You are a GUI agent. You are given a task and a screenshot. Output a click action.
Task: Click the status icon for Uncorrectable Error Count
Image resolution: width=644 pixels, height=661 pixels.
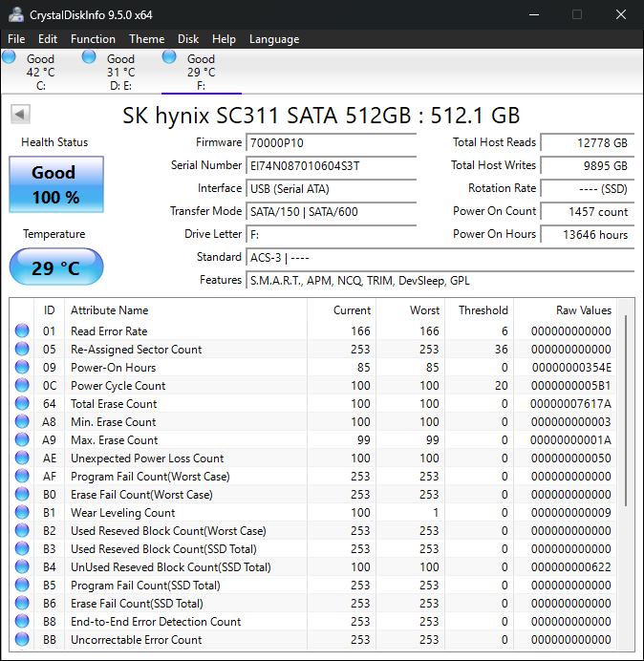[x=22, y=639]
